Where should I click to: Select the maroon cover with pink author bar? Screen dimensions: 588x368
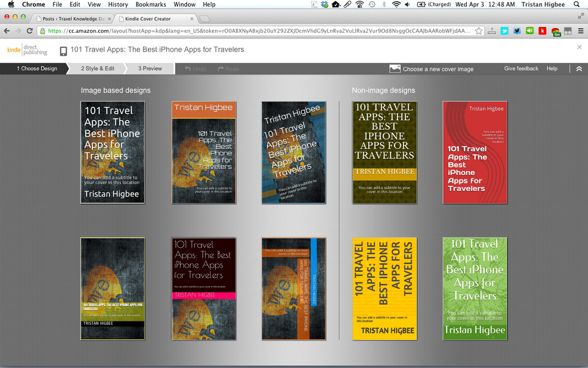204,289
